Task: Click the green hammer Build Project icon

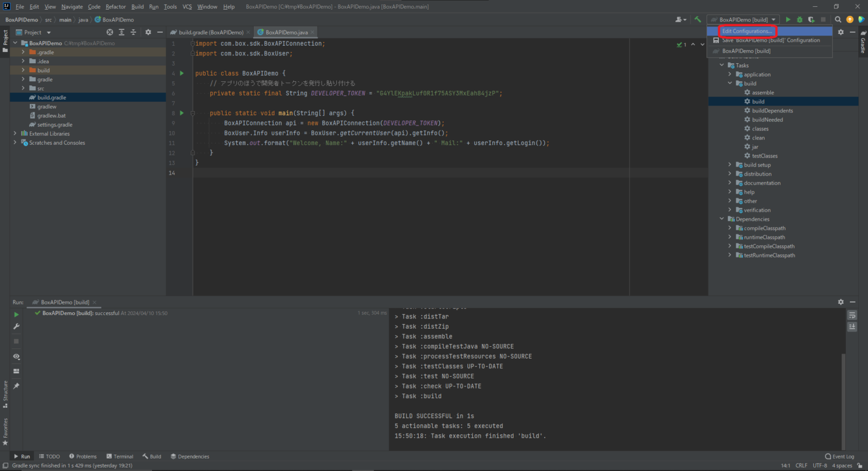Action: (698, 19)
